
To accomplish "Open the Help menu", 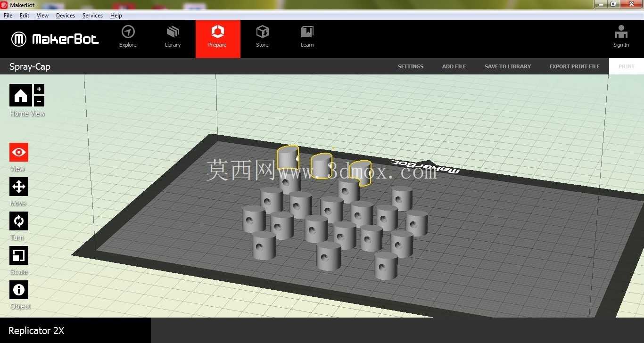I will click(116, 16).
